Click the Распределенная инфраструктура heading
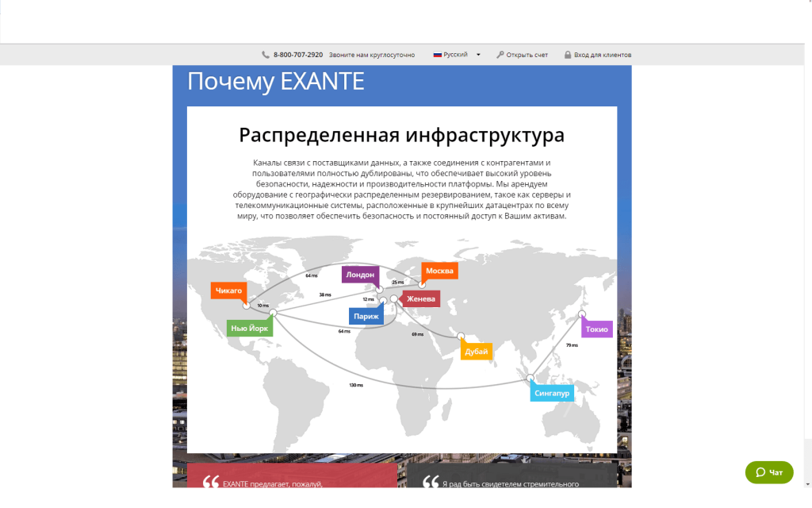The height and width of the screenshot is (508, 812). point(401,135)
